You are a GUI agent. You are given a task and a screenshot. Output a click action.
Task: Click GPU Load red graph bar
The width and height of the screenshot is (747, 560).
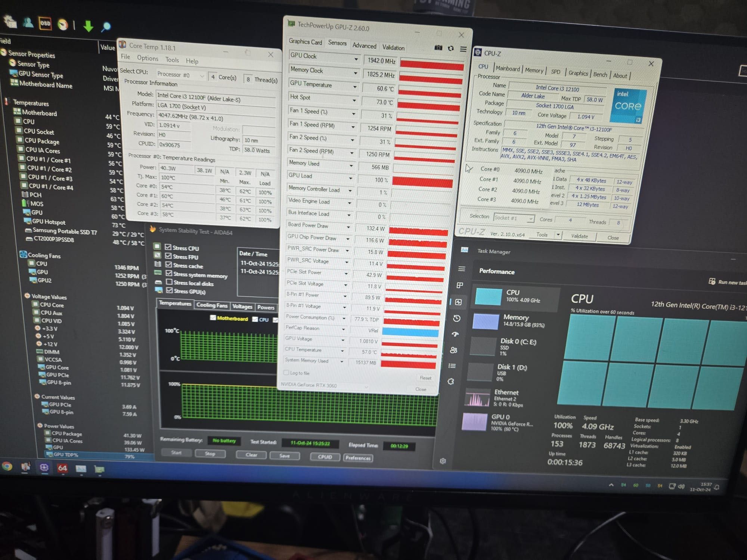click(422, 182)
